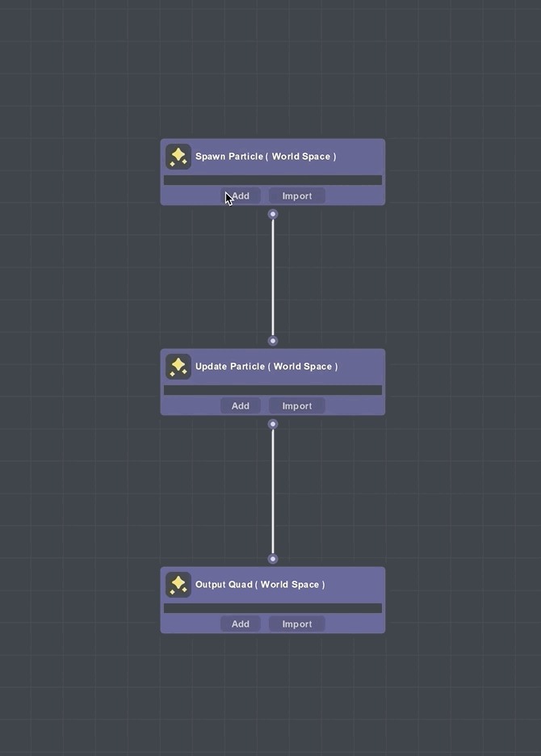The width and height of the screenshot is (541, 756).
Task: Select the Update Particle ( World Space ) title
Action: click(x=266, y=367)
